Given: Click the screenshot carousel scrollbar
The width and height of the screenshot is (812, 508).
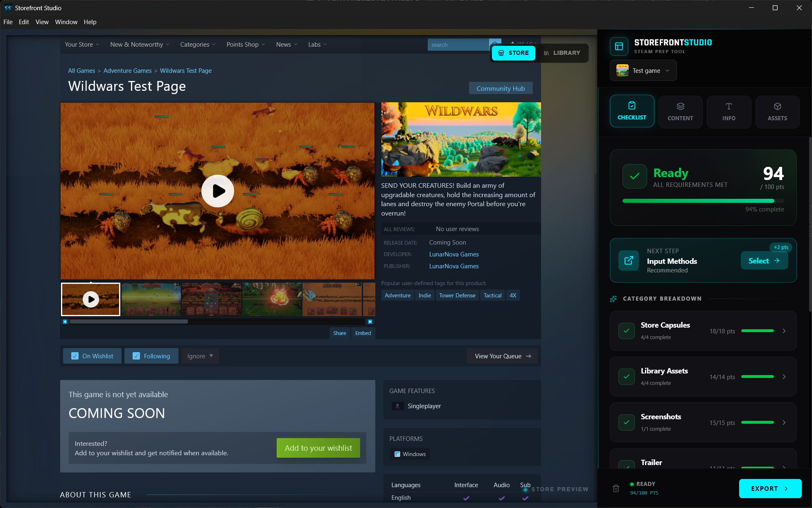Looking at the screenshot, I should (x=129, y=321).
